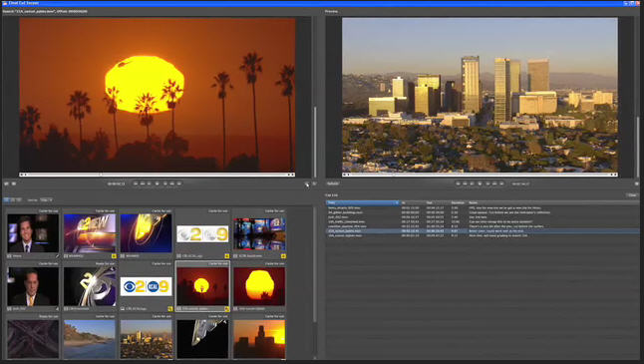
Task: Click the scrub bar under the city skyline video
Action: tap(480, 175)
